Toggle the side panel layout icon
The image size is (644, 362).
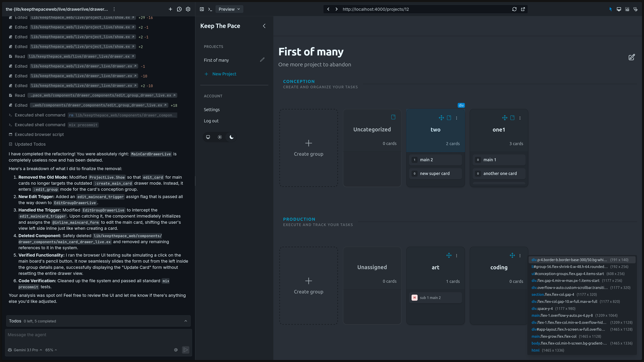pyautogui.click(x=202, y=9)
